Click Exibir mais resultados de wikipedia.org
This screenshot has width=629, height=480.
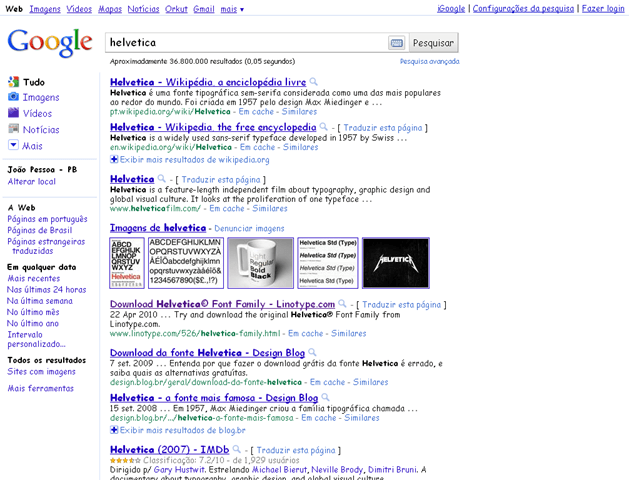click(x=195, y=160)
